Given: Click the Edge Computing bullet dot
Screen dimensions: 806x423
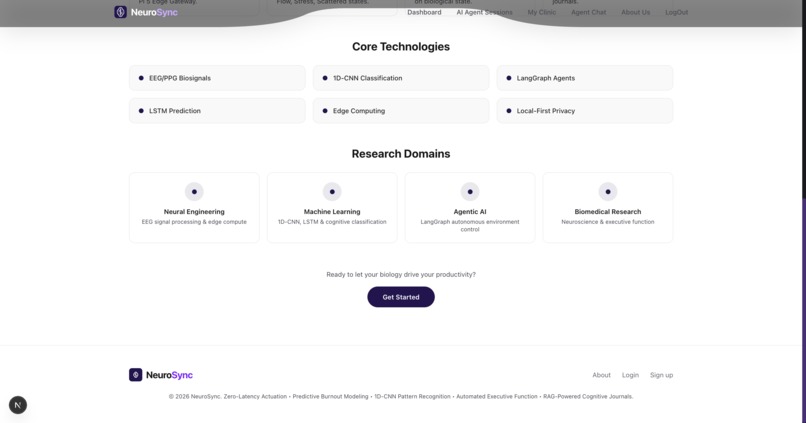Looking at the screenshot, I should [325, 111].
